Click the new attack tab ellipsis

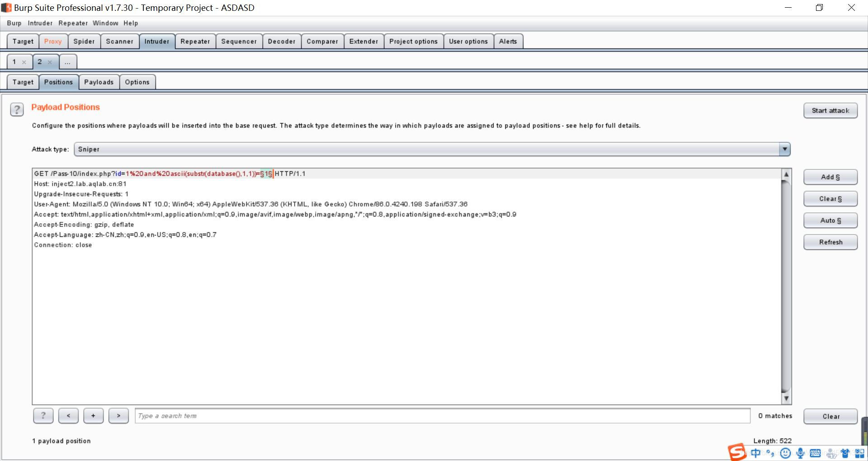pyautogui.click(x=67, y=62)
